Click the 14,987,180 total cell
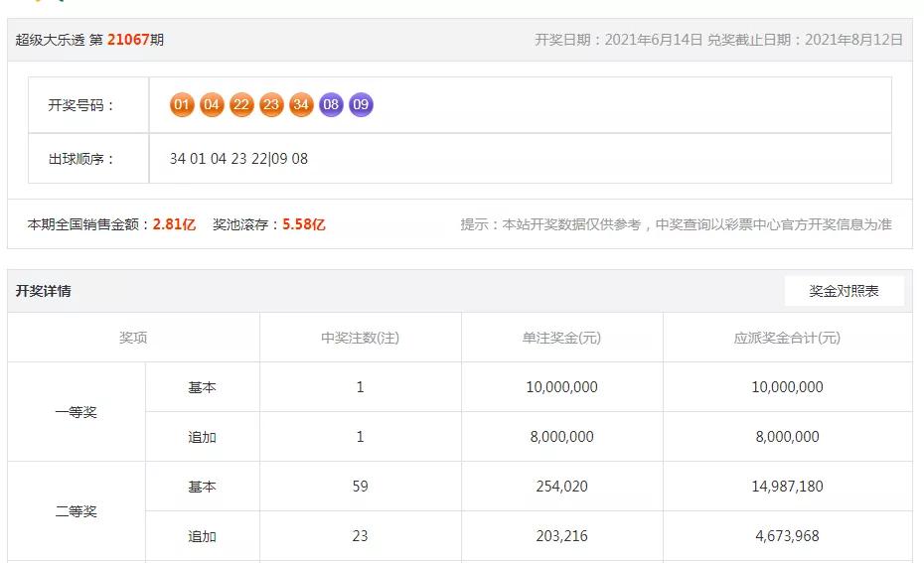Screen dimensions: 924x563 (787, 486)
